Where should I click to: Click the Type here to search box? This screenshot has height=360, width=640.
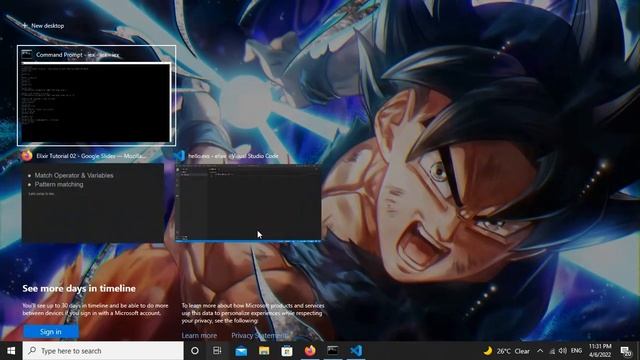coord(103,351)
